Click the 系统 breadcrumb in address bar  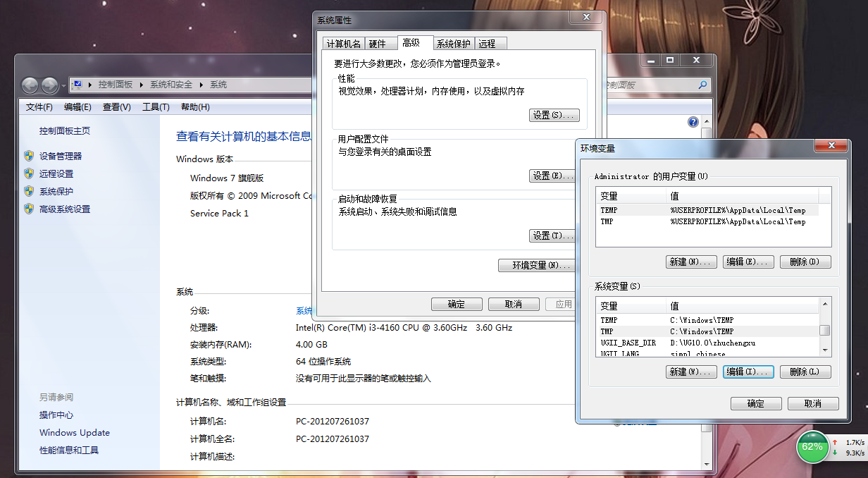click(218, 85)
